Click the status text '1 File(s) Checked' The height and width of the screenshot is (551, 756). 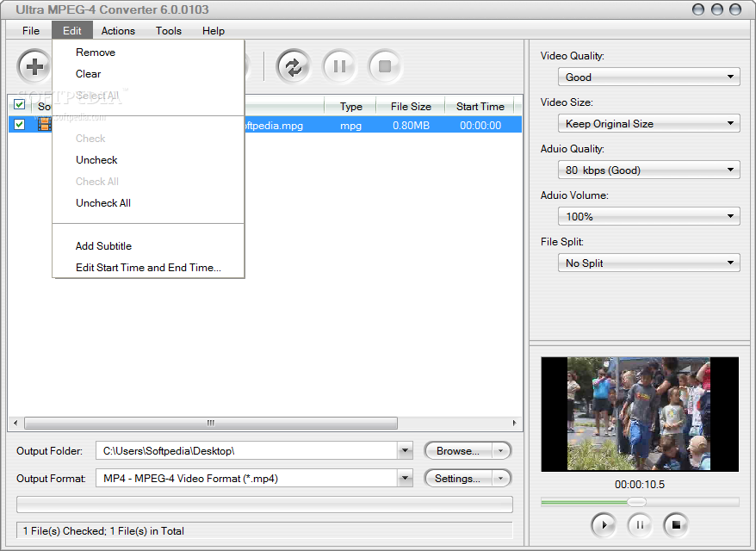(64, 530)
